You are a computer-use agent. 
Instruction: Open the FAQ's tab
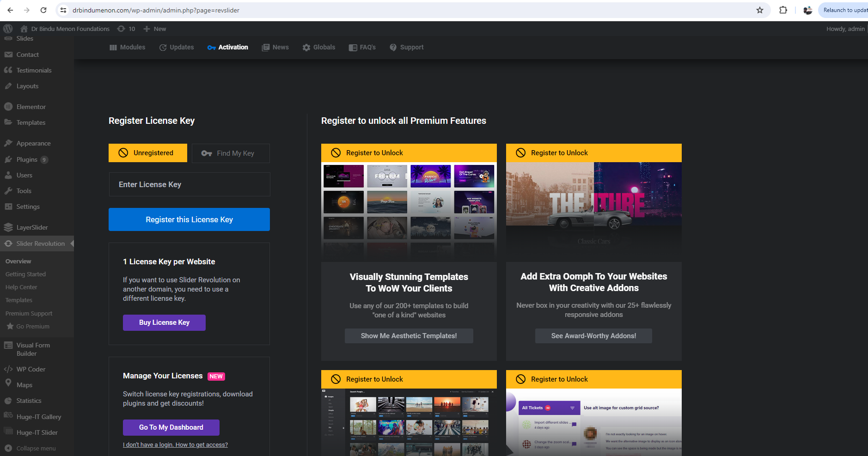point(362,47)
